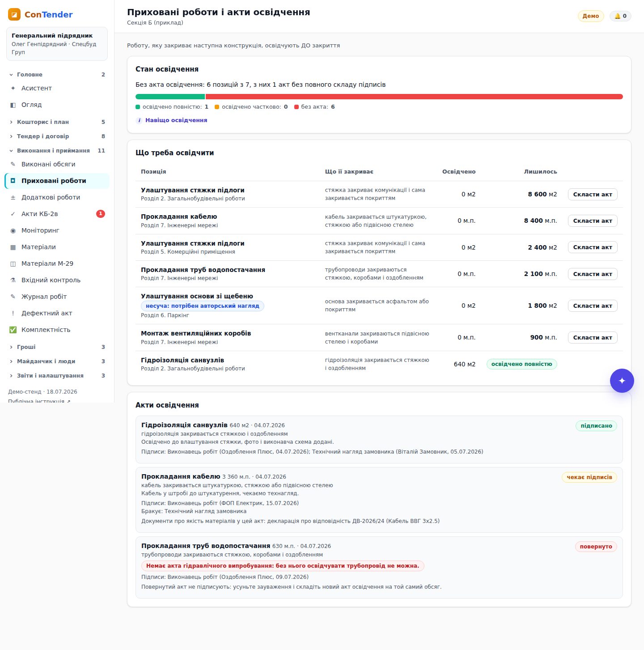The height and width of the screenshot is (650, 644).
Task: Click the Акти КБ-2в checkmark icon
Action: [13, 214]
